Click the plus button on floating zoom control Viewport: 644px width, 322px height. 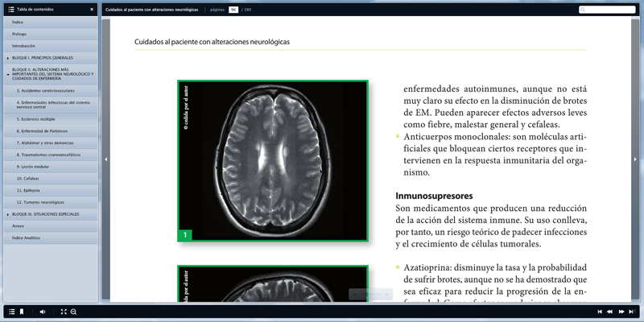click(386, 295)
